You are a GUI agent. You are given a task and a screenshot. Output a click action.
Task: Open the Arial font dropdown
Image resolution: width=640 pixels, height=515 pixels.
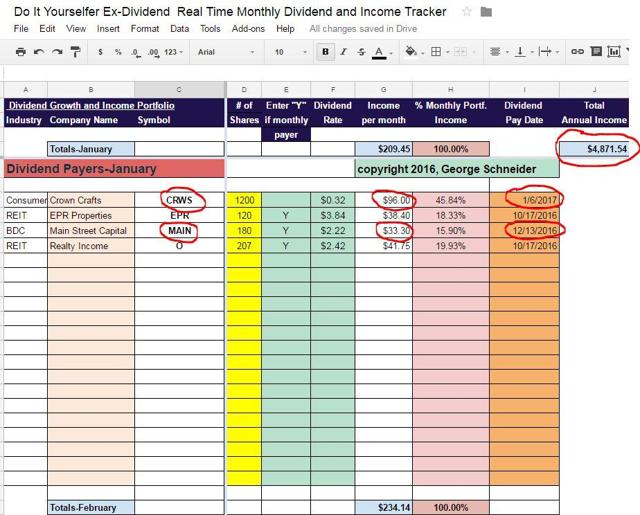point(226,52)
